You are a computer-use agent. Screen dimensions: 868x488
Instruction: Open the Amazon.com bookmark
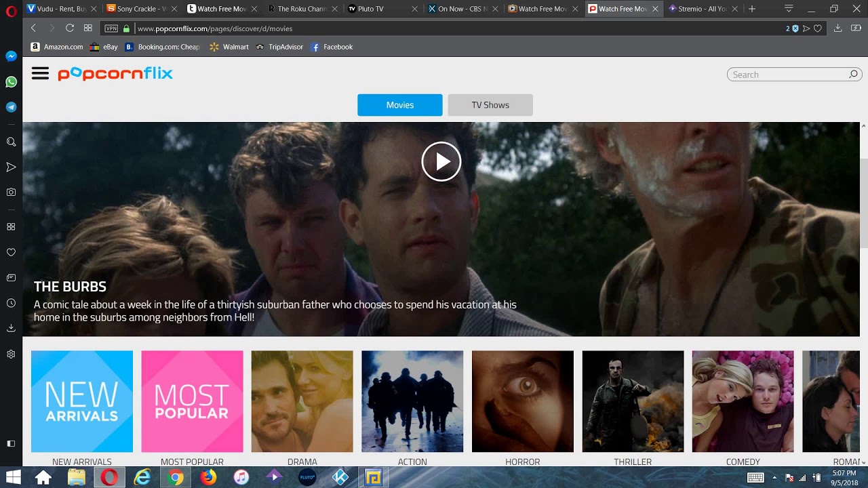pos(57,47)
